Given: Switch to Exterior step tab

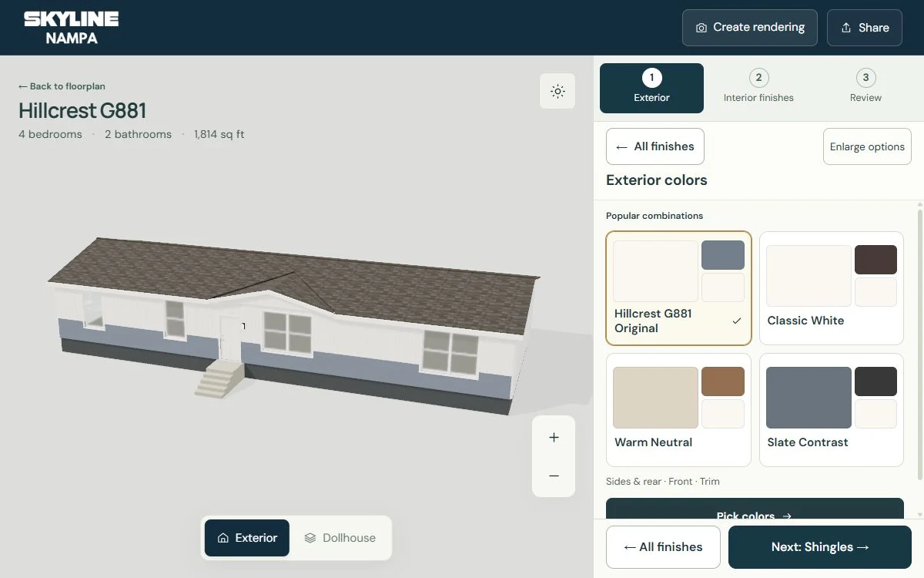Looking at the screenshot, I should click(651, 88).
